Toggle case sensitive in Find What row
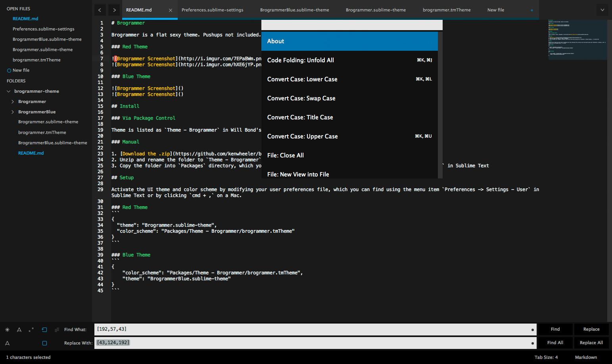Image resolution: width=612 pixels, height=364 pixels. point(19,330)
